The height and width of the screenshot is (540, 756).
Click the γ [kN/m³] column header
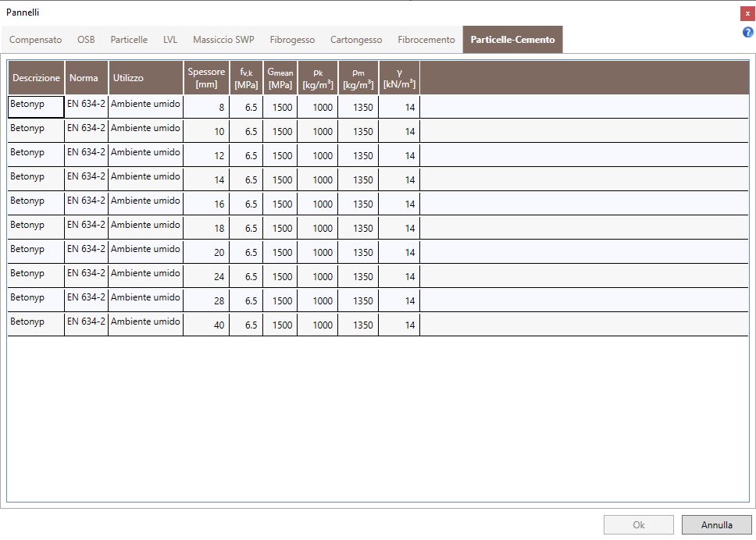pos(399,77)
